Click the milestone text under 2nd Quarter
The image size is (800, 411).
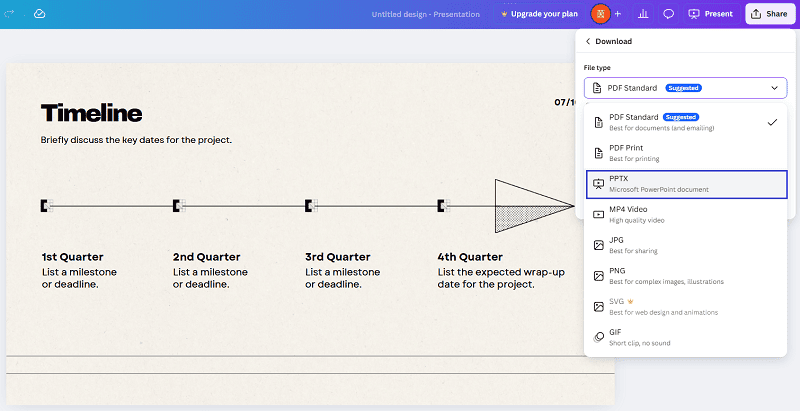point(210,278)
